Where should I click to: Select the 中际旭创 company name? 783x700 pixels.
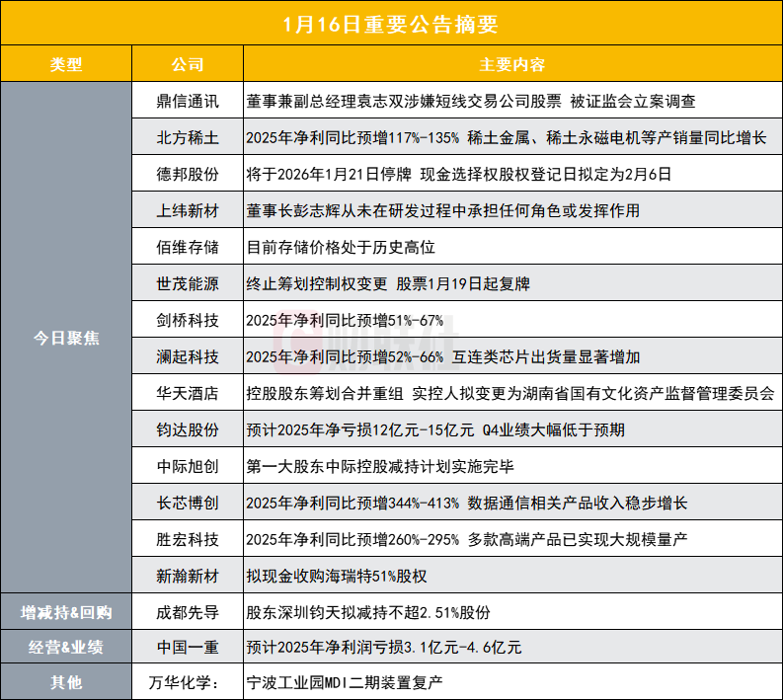tap(188, 466)
